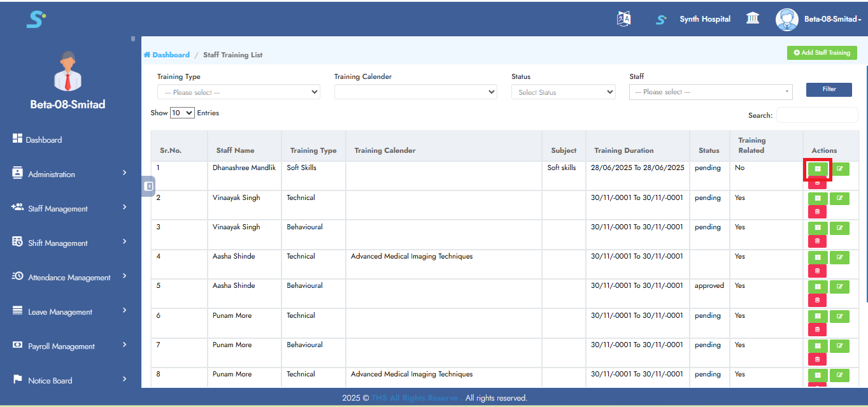Open the Select Status dropdown
Viewport: 868px width, 407px height.
563,92
